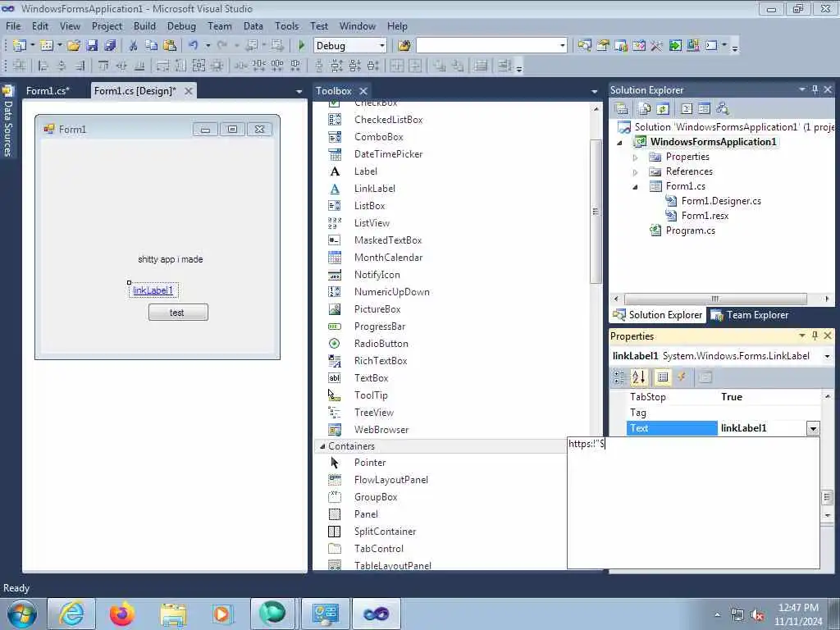The height and width of the screenshot is (630, 840).
Task: Expand the Properties node in Solution Explorer
Action: pos(636,157)
